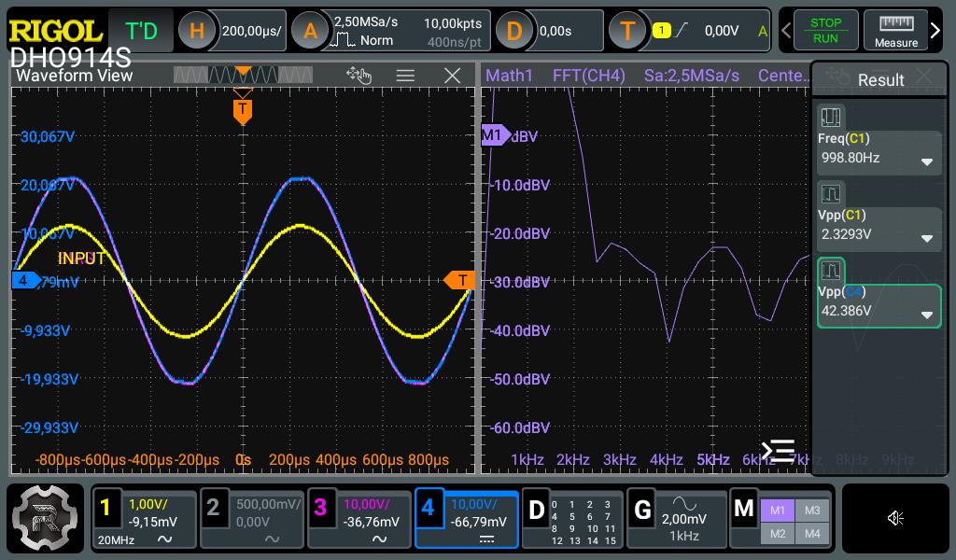Select math channel M3
This screenshot has height=560, width=956.
(812, 510)
